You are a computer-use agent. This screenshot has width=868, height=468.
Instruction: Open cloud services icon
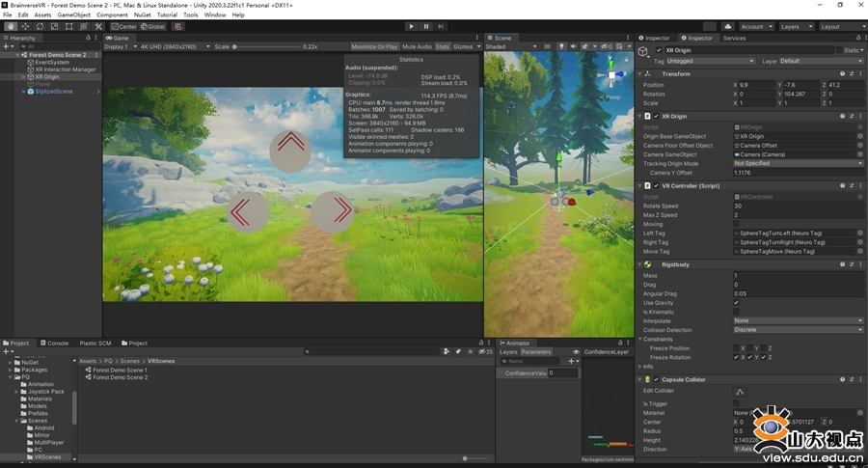click(727, 27)
